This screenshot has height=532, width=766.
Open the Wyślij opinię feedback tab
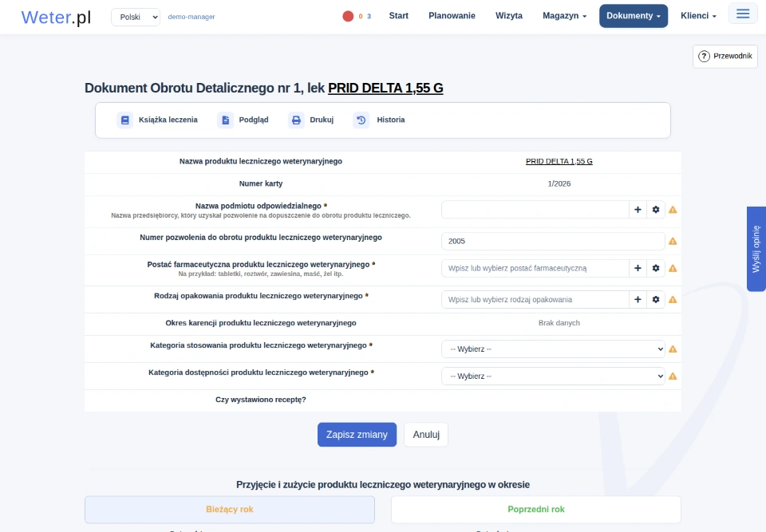pos(756,249)
